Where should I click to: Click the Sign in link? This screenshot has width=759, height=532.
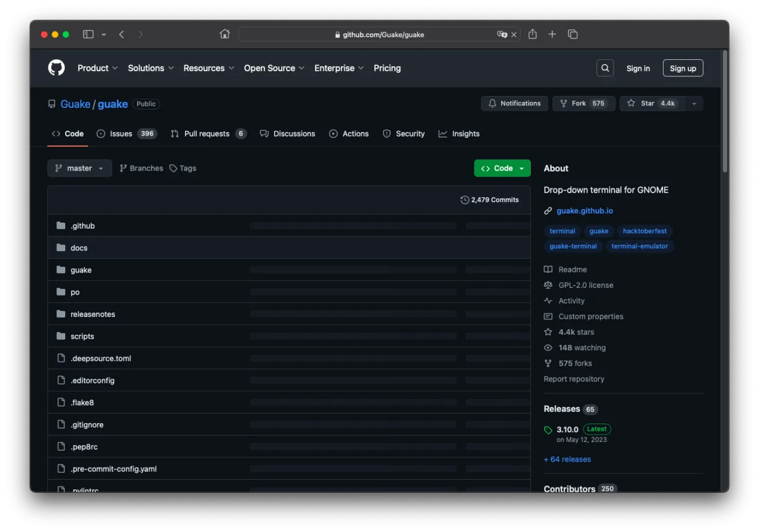click(x=638, y=69)
